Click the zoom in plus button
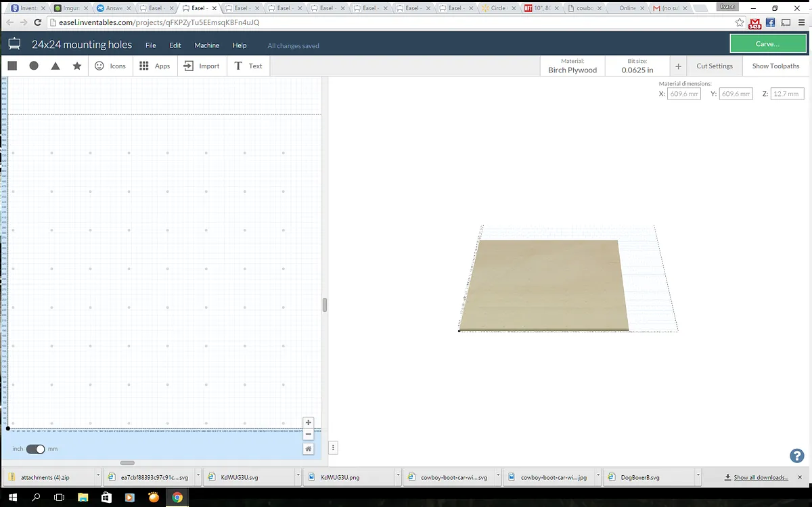 click(309, 422)
